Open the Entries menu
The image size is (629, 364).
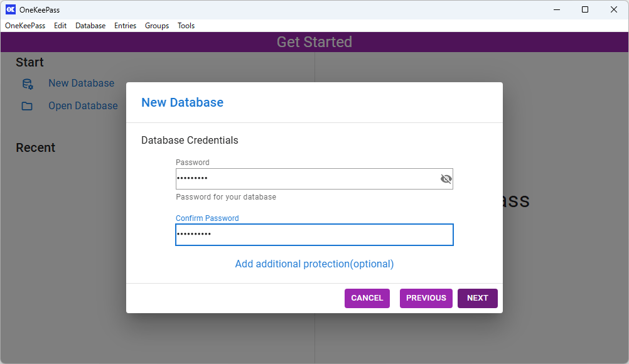tap(125, 26)
